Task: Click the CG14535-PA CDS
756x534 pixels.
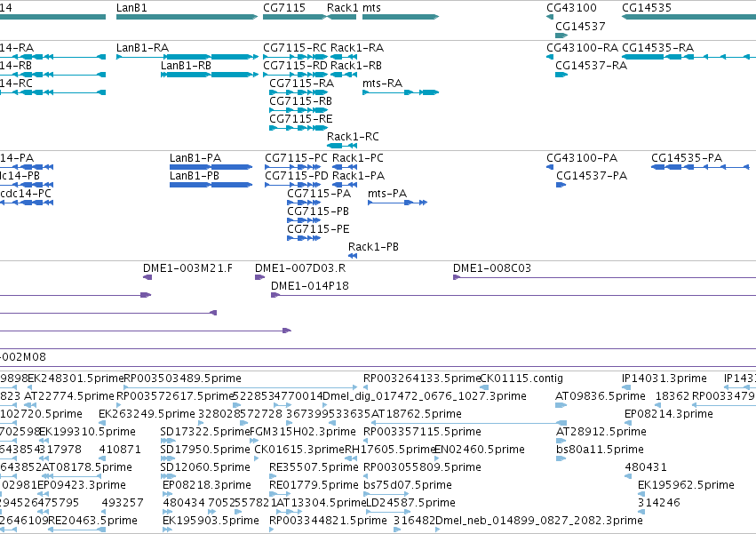Action: 700,167
